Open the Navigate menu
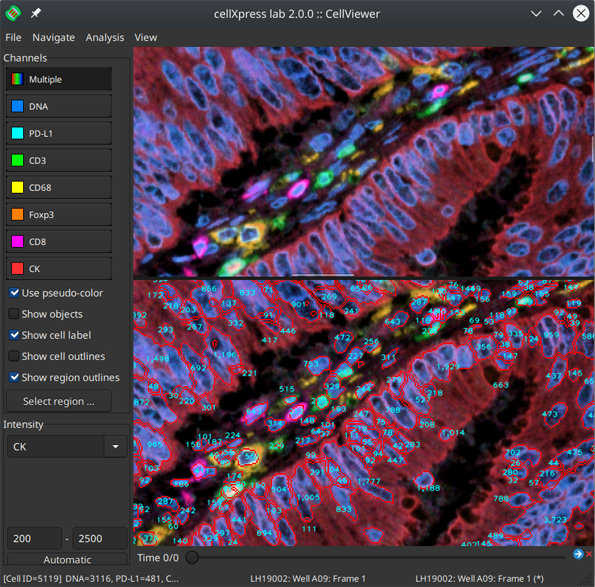 54,38
